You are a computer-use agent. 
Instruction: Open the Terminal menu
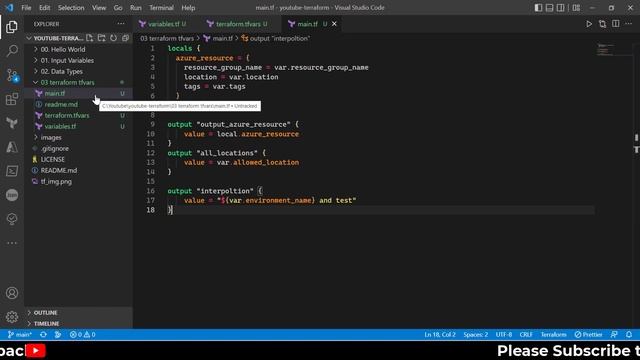point(161,8)
